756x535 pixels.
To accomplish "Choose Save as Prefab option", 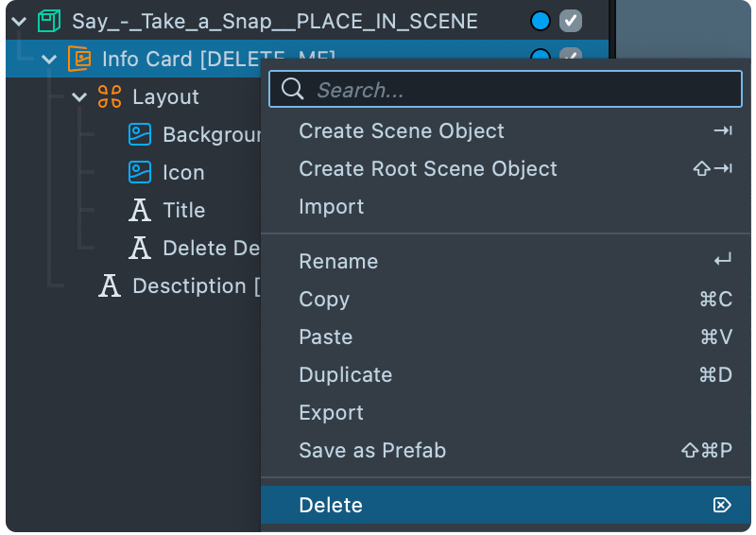I will click(x=371, y=450).
